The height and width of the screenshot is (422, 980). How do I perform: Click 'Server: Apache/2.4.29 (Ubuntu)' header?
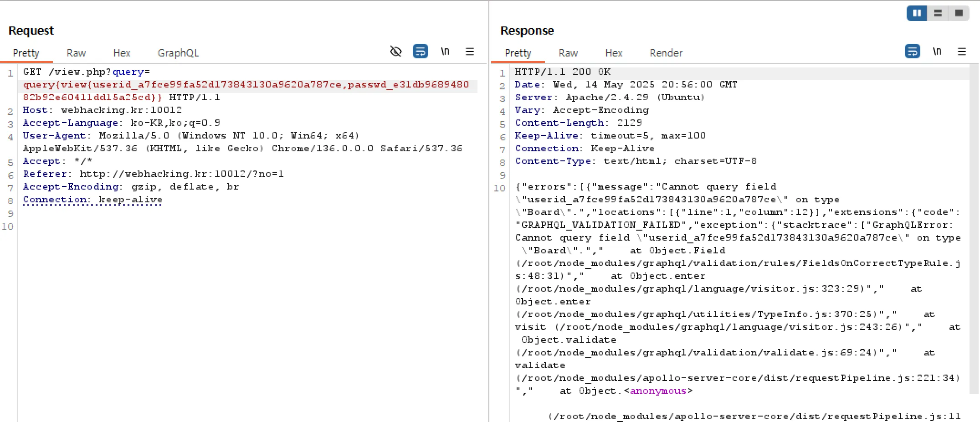(x=610, y=97)
